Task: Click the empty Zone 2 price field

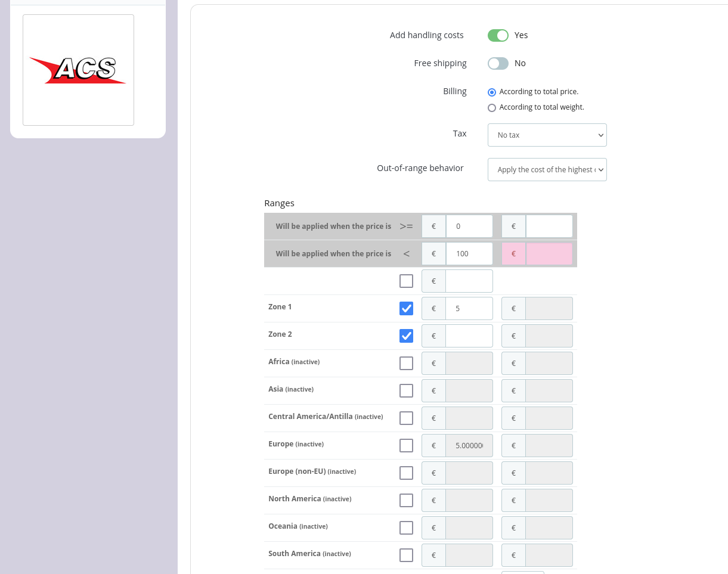Action: tap(469, 336)
